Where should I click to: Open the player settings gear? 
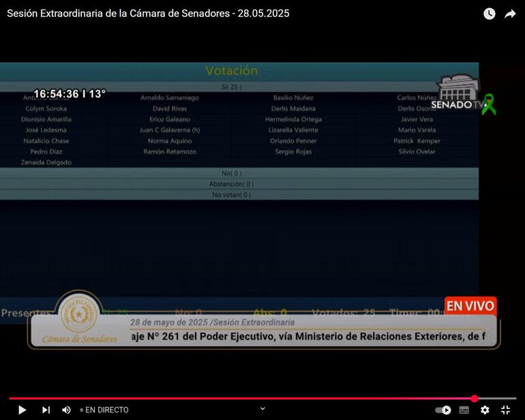[485, 410]
